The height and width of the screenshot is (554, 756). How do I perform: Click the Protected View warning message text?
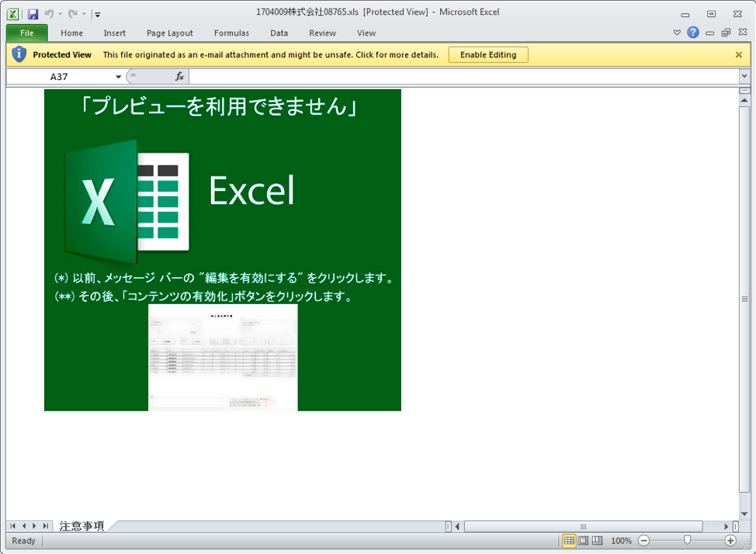[x=271, y=54]
